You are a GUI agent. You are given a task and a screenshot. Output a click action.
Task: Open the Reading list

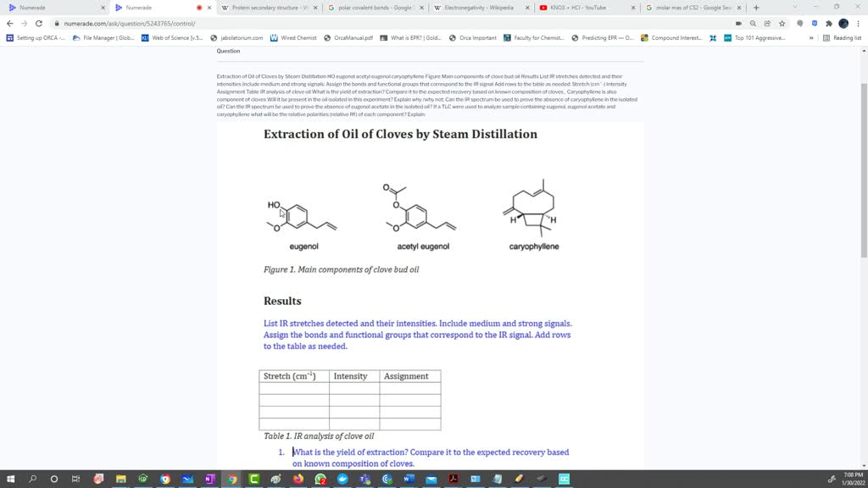847,37
